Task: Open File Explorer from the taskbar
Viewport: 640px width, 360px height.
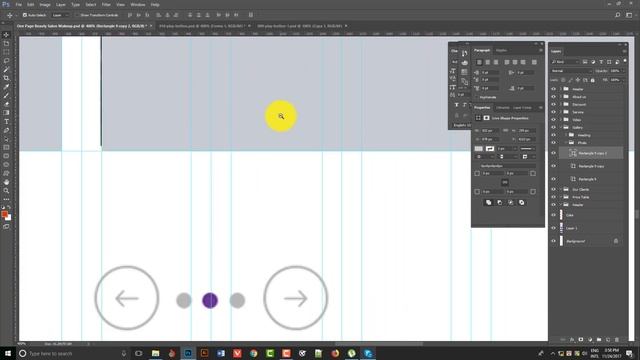Action: (156, 353)
